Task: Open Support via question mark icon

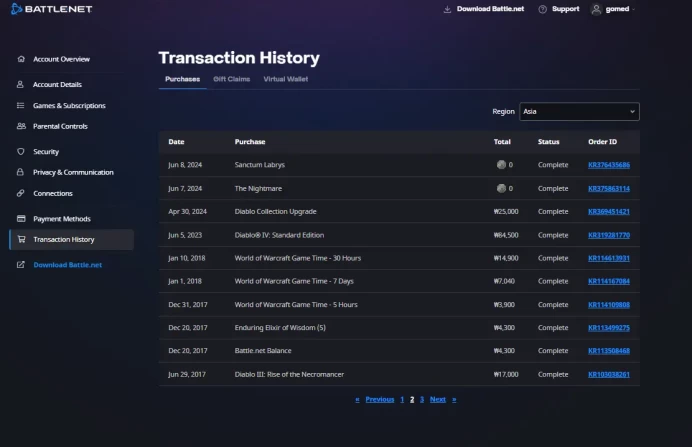Action: (x=542, y=9)
